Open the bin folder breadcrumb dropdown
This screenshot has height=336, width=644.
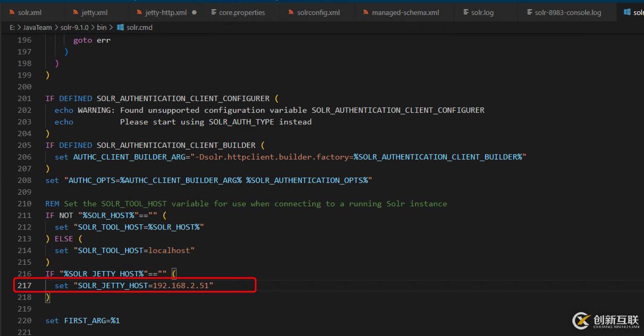(x=101, y=27)
